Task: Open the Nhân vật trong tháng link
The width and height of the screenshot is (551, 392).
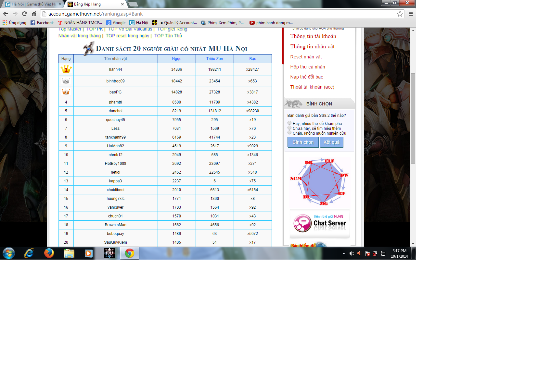Action: [80, 36]
